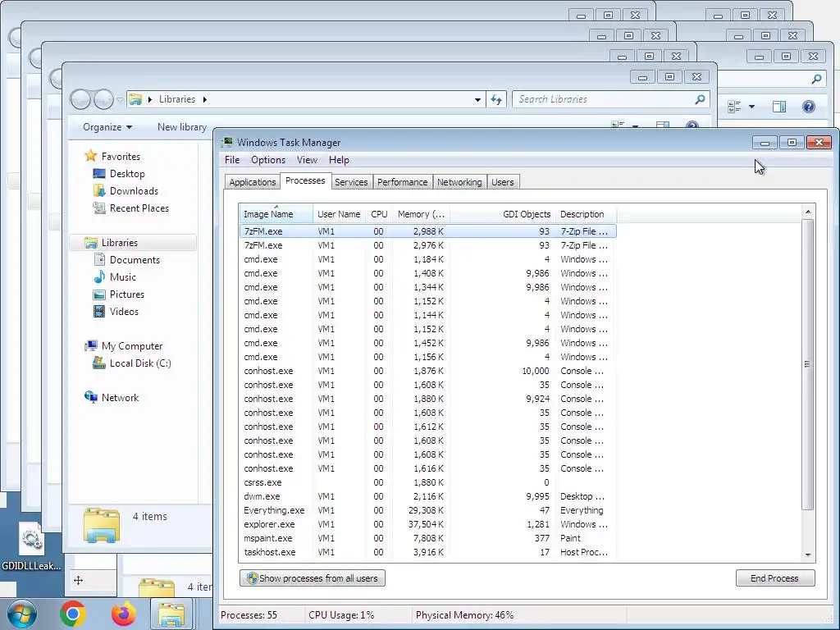Click scroll up arrow in process list

click(x=808, y=212)
